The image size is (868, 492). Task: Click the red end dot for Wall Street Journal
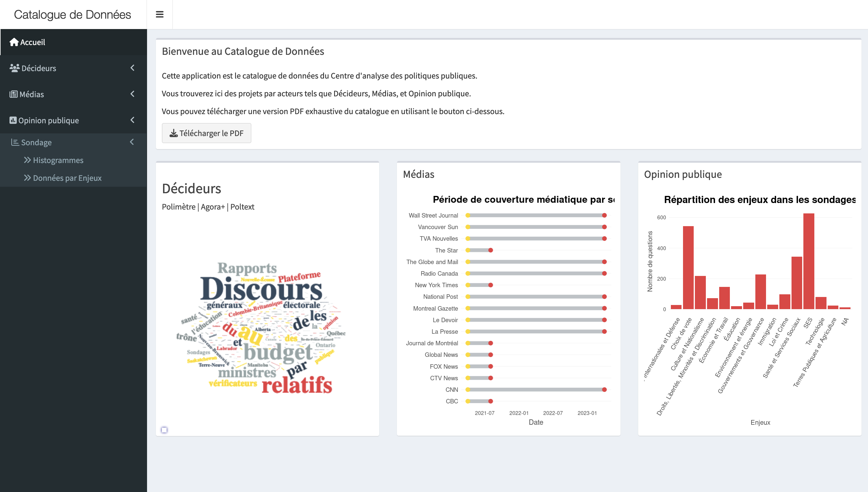click(604, 215)
